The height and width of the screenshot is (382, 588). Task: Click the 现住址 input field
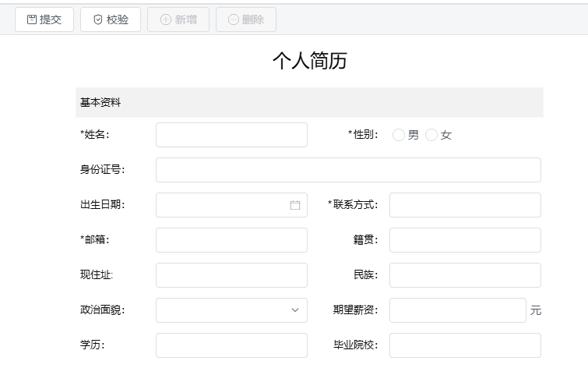point(231,275)
